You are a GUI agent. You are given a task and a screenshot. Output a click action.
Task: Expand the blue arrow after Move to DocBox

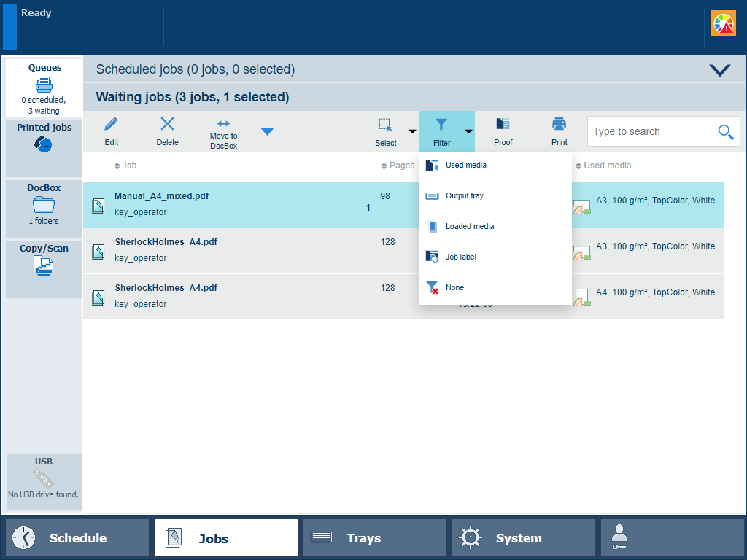click(268, 131)
